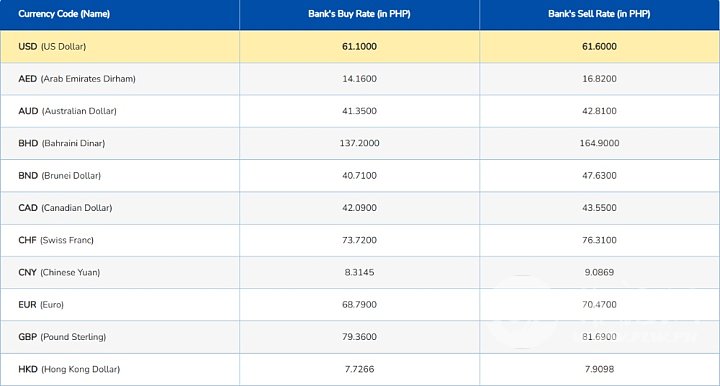Click the Currency Code (Name) column header
The image size is (720, 386).
click(64, 14)
